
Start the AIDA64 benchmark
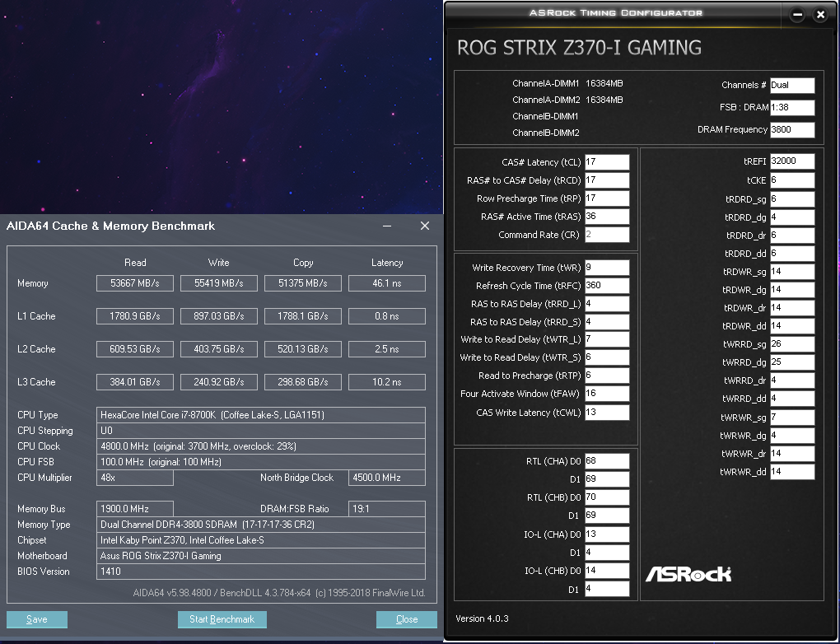(222, 619)
